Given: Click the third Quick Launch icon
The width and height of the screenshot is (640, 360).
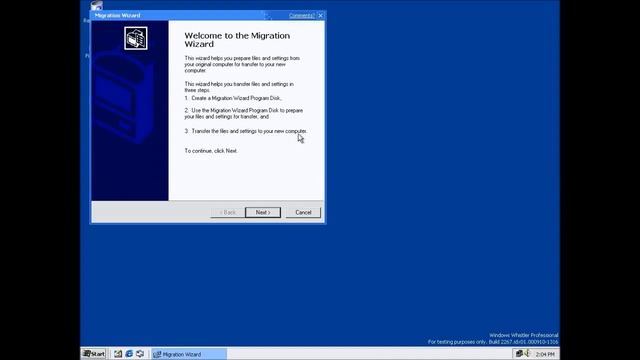Looking at the screenshot, I should pyautogui.click(x=140, y=354).
